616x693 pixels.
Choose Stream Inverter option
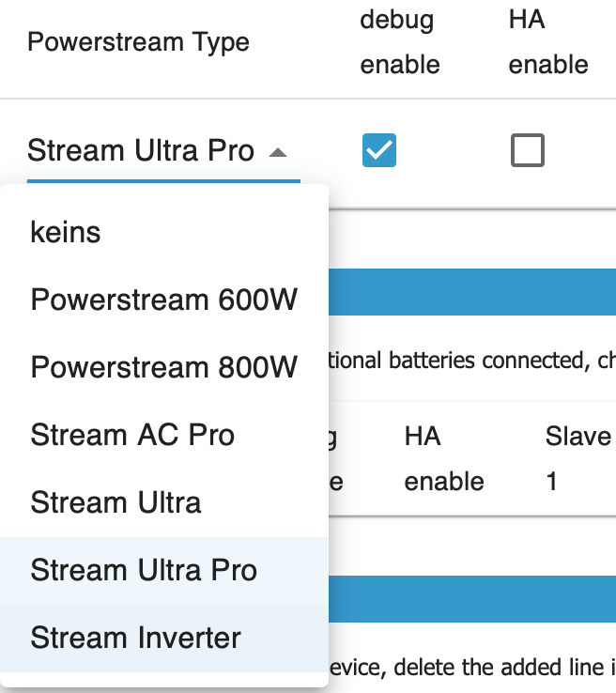pyautogui.click(x=135, y=638)
